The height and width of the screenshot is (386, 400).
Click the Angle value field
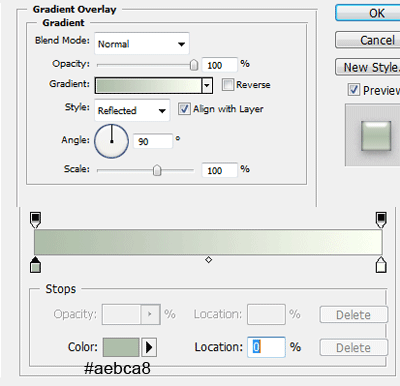click(x=153, y=141)
